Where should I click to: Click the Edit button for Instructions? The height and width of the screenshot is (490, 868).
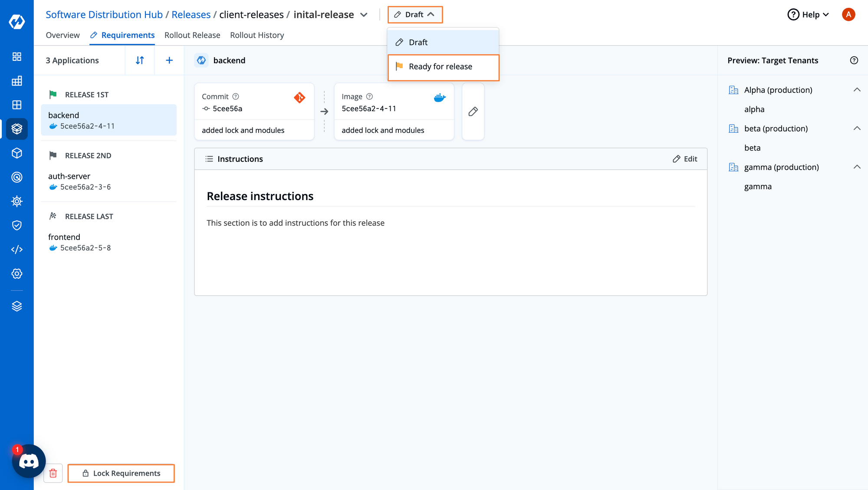684,158
